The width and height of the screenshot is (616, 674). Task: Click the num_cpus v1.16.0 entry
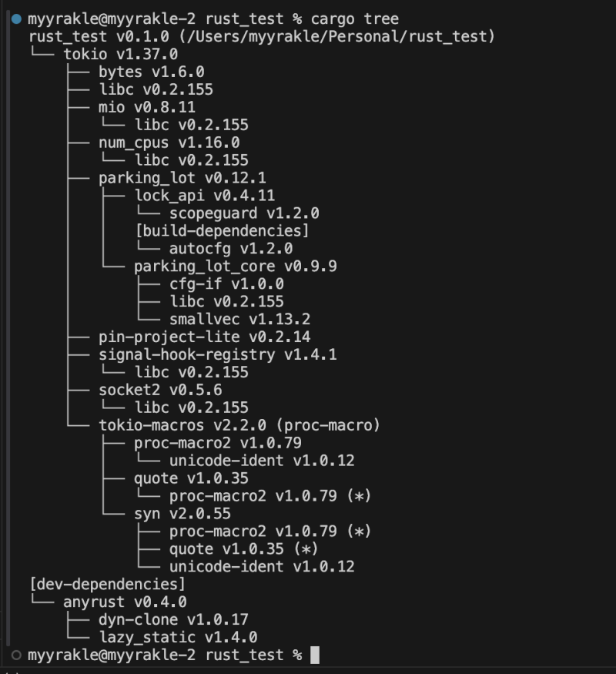tap(169, 143)
